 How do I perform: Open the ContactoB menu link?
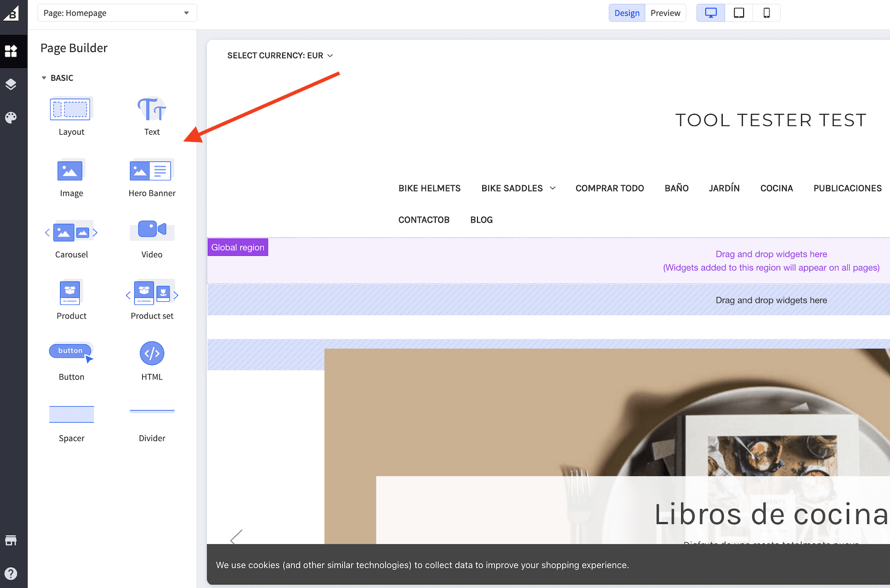(x=424, y=220)
